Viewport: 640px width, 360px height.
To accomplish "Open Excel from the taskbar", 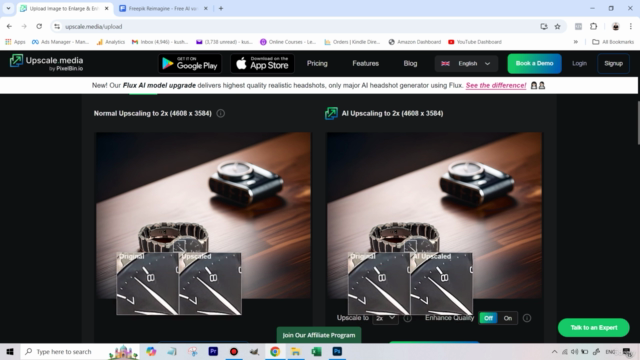I will click(316, 351).
